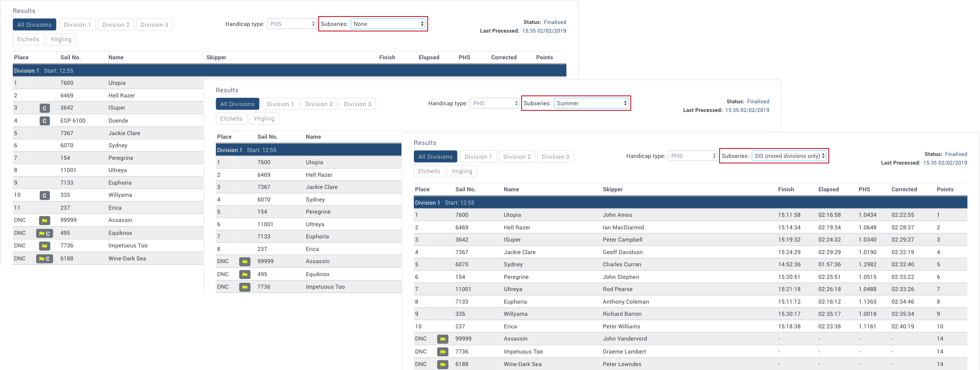Select Etchells tab in SIS panel

[429, 171]
